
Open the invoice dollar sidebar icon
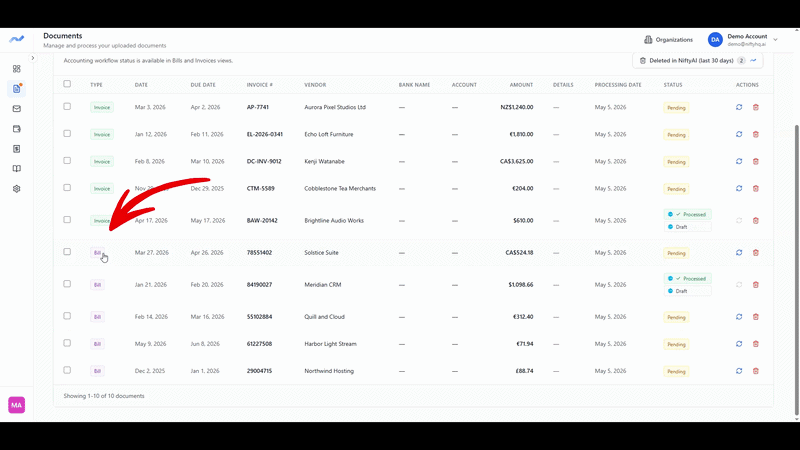(x=17, y=149)
